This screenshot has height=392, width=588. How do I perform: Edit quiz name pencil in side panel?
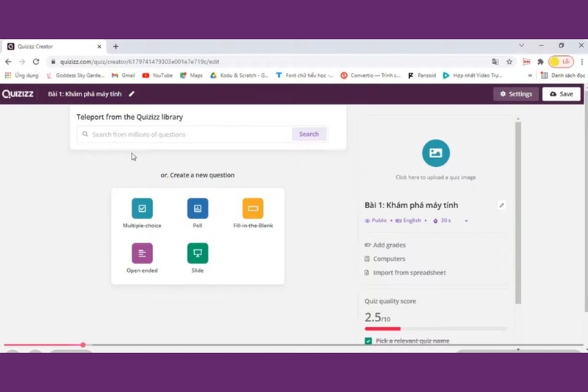click(x=501, y=205)
